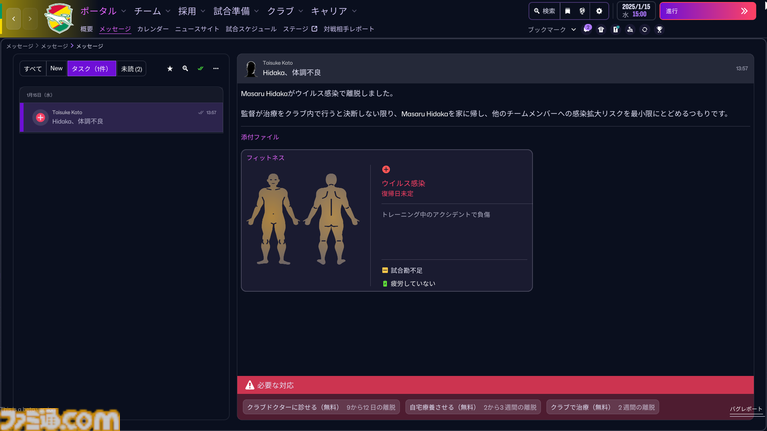Image resolution: width=767 pixels, height=431 pixels.
Task: Choose クラブドクターに診せる option
Action: [320, 407]
